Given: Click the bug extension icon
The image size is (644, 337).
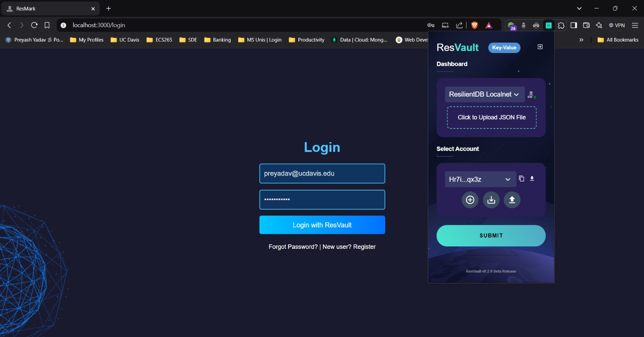Looking at the screenshot, I should pyautogui.click(x=524, y=25).
